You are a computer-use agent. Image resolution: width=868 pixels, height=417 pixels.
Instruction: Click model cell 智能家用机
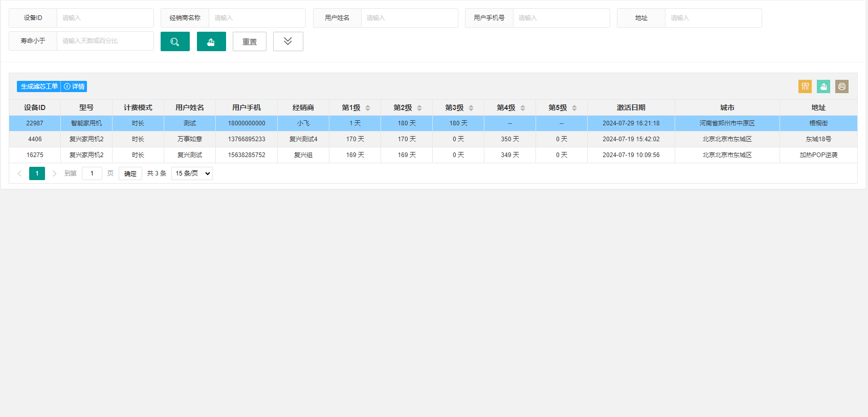(x=86, y=123)
